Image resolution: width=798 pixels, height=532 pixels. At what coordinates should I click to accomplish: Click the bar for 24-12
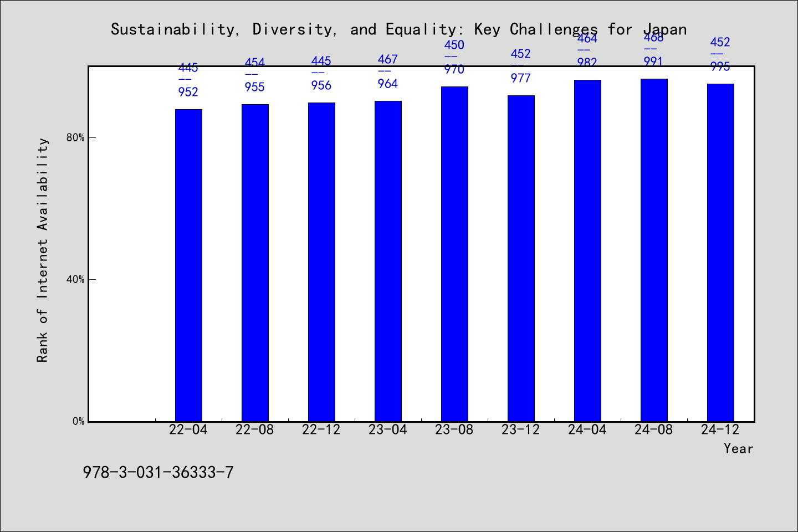pos(720,253)
